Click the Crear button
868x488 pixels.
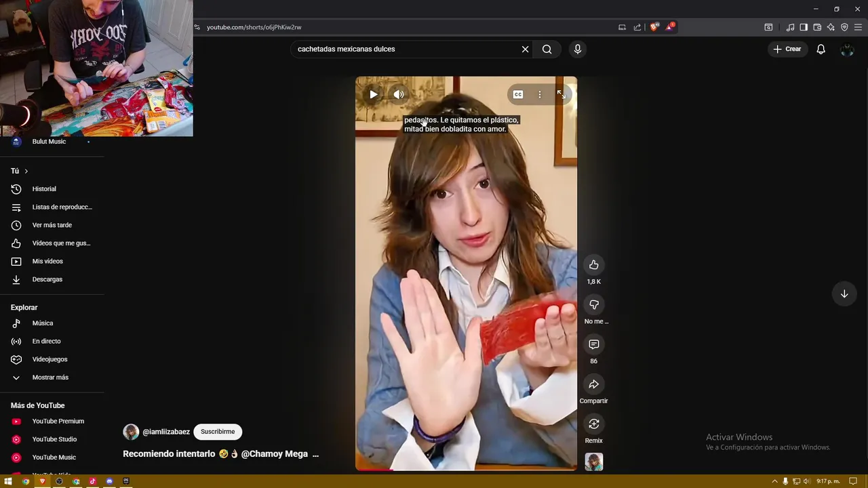[787, 49]
